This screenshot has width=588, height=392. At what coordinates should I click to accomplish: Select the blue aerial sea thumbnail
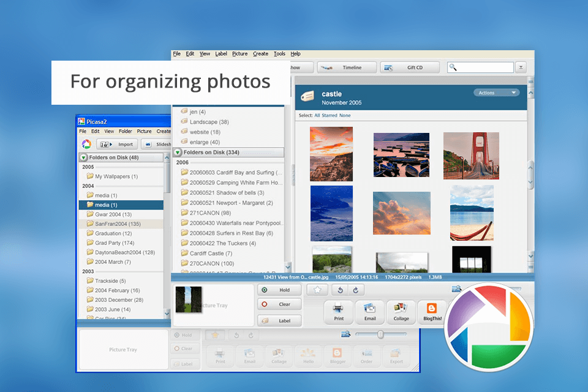331,213
